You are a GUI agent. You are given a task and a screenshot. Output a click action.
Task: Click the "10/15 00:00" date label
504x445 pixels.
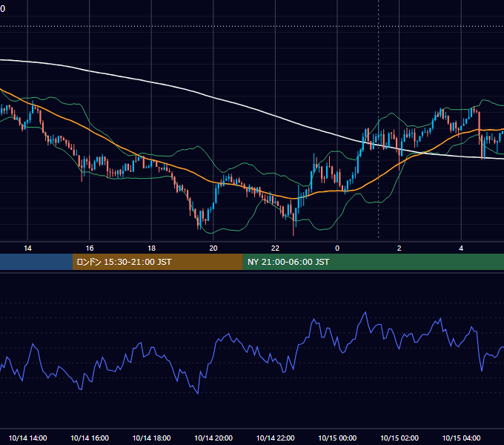pyautogui.click(x=337, y=438)
